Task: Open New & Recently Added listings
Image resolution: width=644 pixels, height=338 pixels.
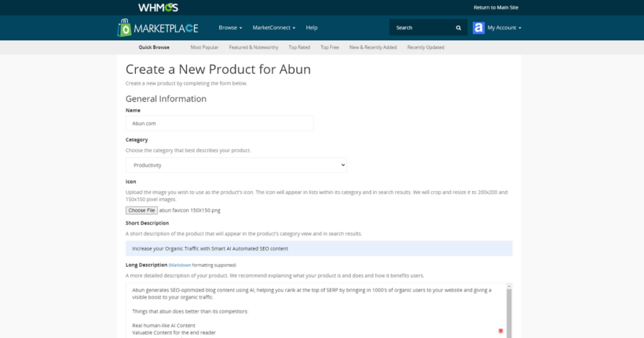Action: coord(373,47)
